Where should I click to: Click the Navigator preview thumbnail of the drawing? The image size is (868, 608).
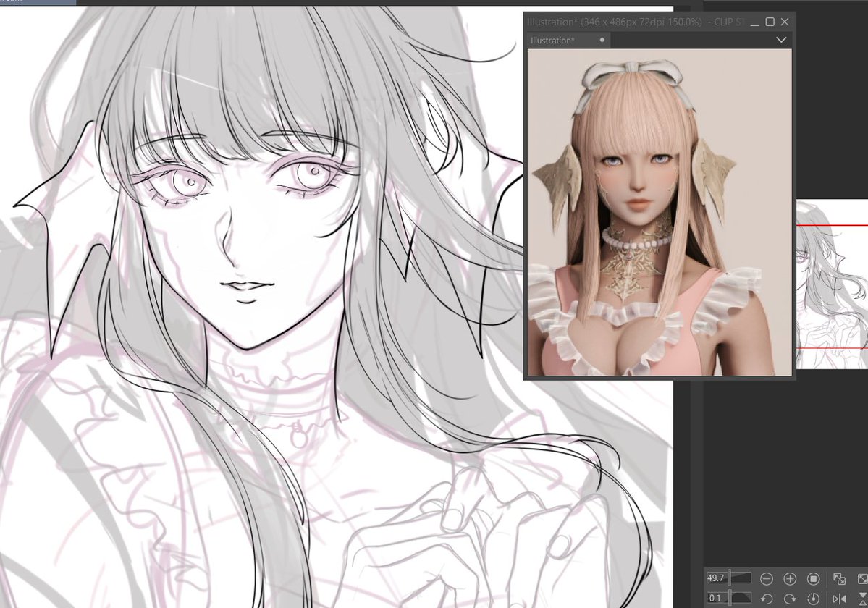[x=832, y=284]
